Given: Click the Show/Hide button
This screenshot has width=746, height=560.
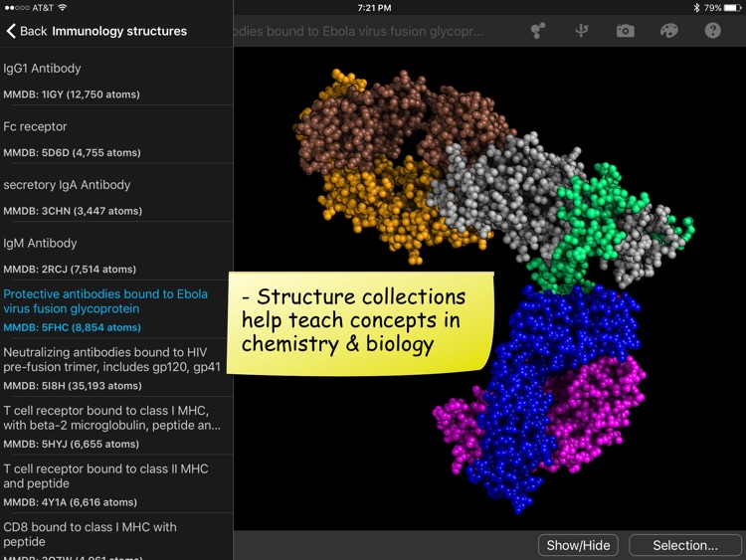Looking at the screenshot, I should tap(578, 545).
